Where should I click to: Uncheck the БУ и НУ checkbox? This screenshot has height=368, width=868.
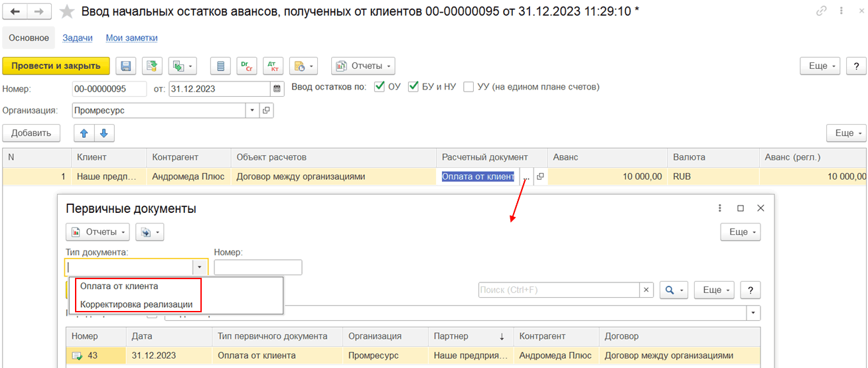coord(413,86)
